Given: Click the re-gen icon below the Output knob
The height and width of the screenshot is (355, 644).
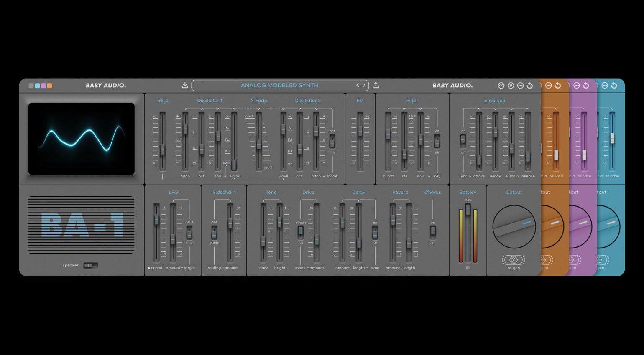Looking at the screenshot, I should point(514,260).
